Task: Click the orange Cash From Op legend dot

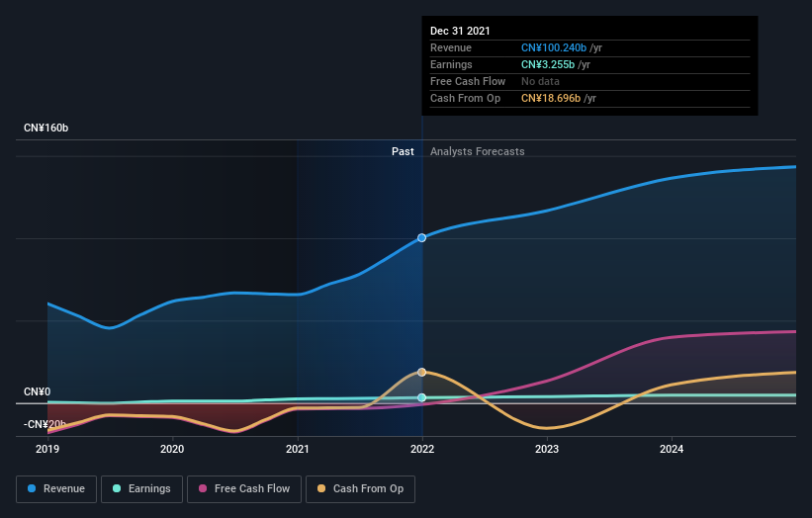Action: click(321, 488)
